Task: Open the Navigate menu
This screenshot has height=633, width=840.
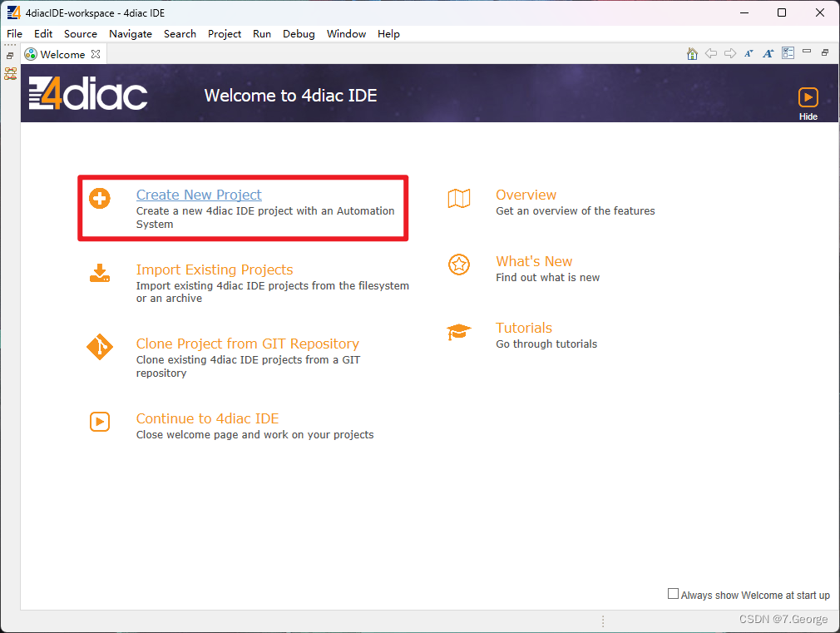Action: click(x=131, y=34)
